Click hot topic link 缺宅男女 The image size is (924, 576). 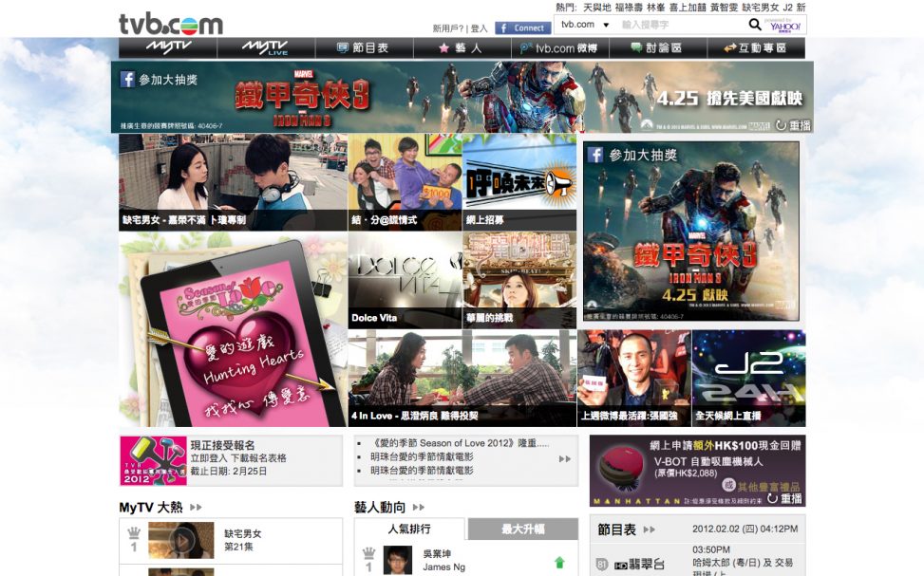(x=760, y=8)
